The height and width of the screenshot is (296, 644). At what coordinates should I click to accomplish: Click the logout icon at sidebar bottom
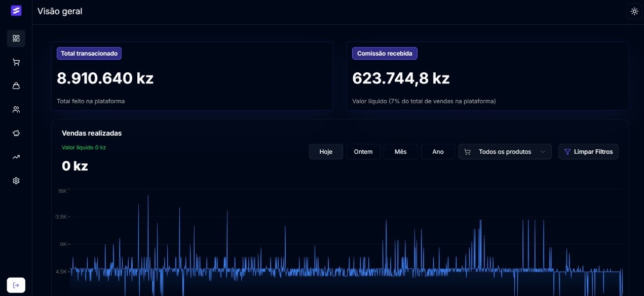[x=16, y=285]
